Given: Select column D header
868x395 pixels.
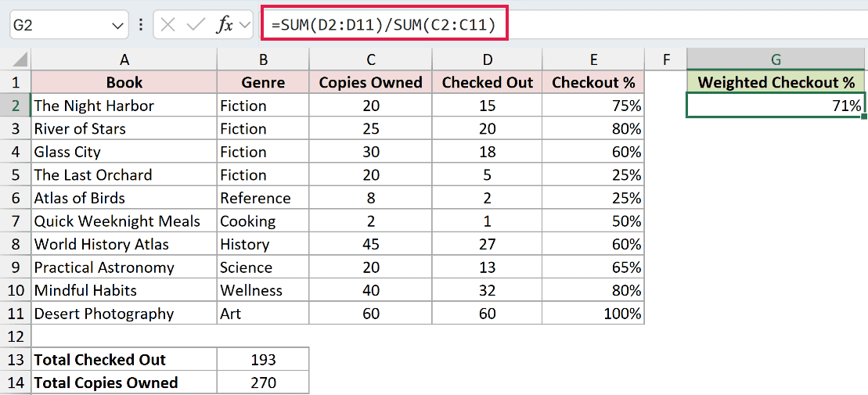Looking at the screenshot, I should click(x=487, y=59).
